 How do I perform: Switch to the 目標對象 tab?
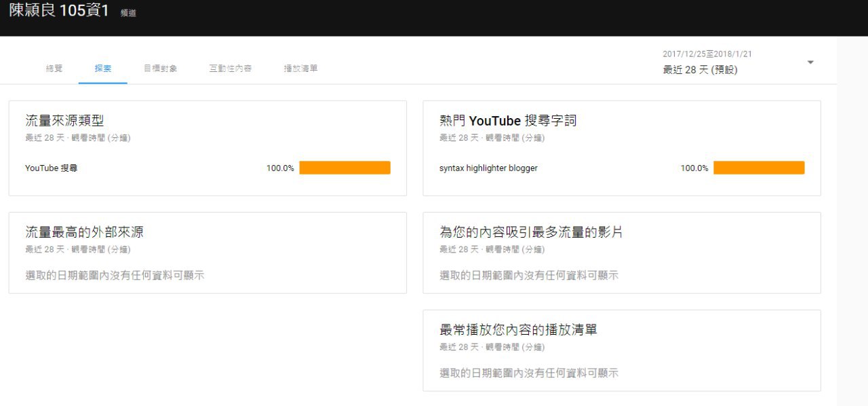[161, 69]
